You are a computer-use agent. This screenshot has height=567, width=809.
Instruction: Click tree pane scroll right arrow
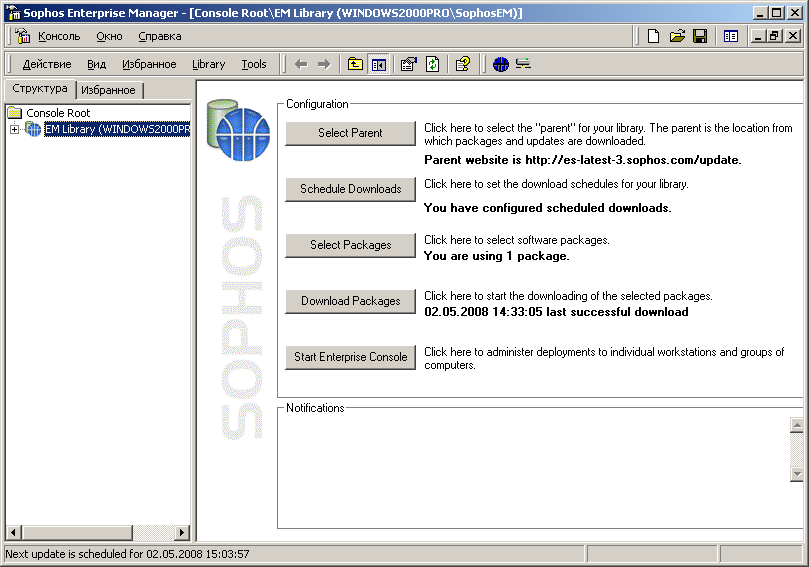tap(182, 532)
